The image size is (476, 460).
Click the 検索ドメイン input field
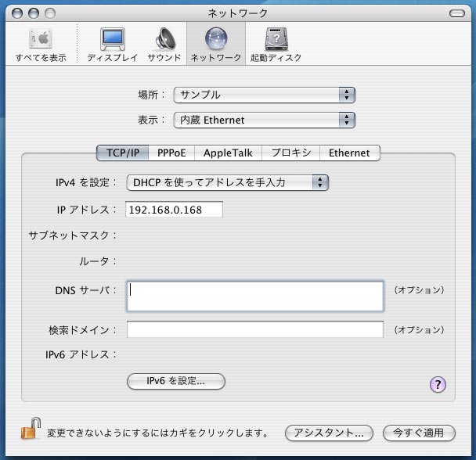point(255,329)
